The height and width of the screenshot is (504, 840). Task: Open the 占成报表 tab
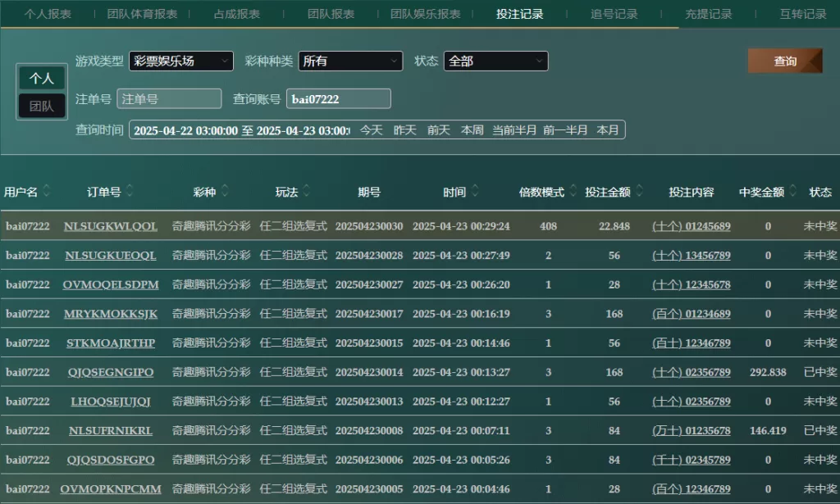(237, 14)
